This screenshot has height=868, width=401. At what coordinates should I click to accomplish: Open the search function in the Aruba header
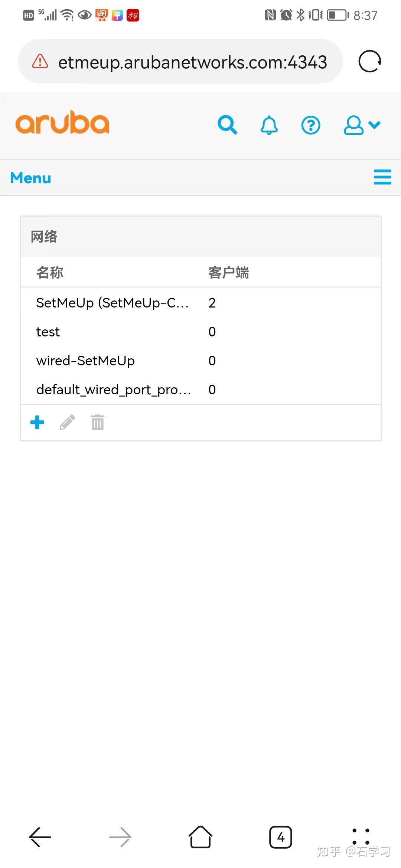point(228,125)
